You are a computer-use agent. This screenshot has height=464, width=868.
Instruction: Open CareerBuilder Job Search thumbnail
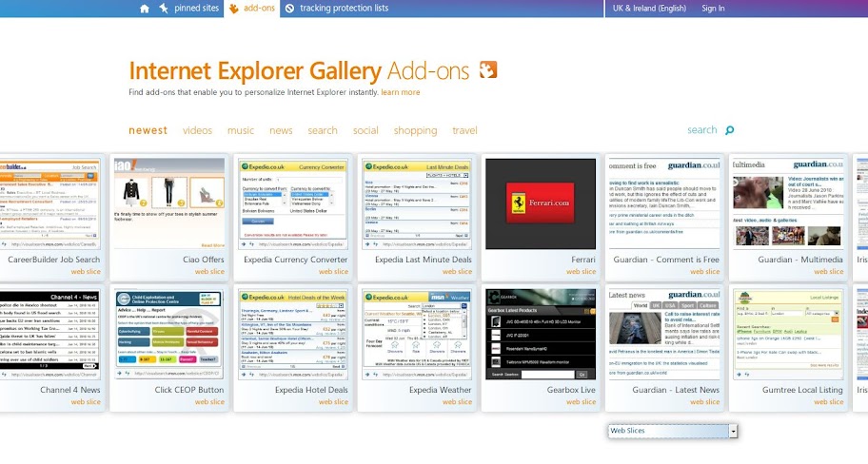pyautogui.click(x=49, y=203)
